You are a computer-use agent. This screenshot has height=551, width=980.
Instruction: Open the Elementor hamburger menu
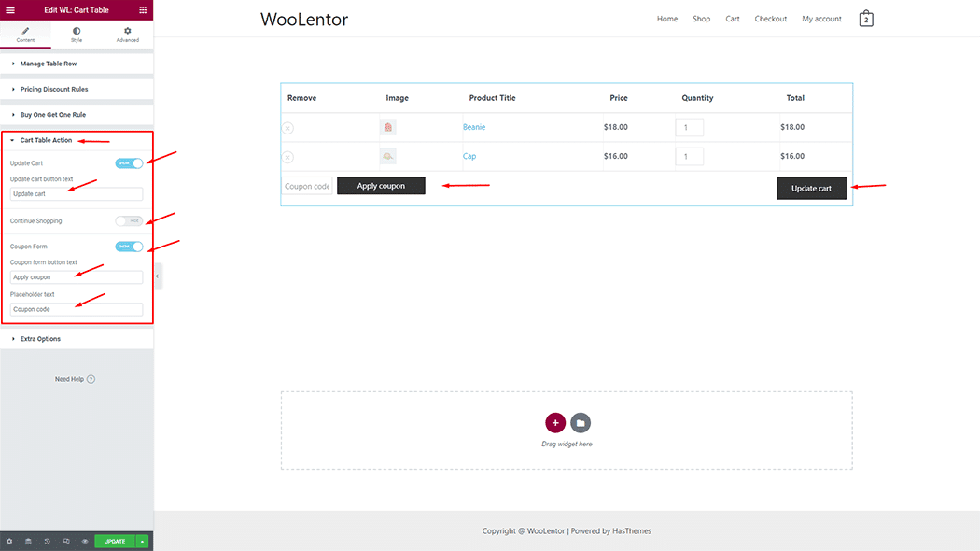pyautogui.click(x=9, y=10)
